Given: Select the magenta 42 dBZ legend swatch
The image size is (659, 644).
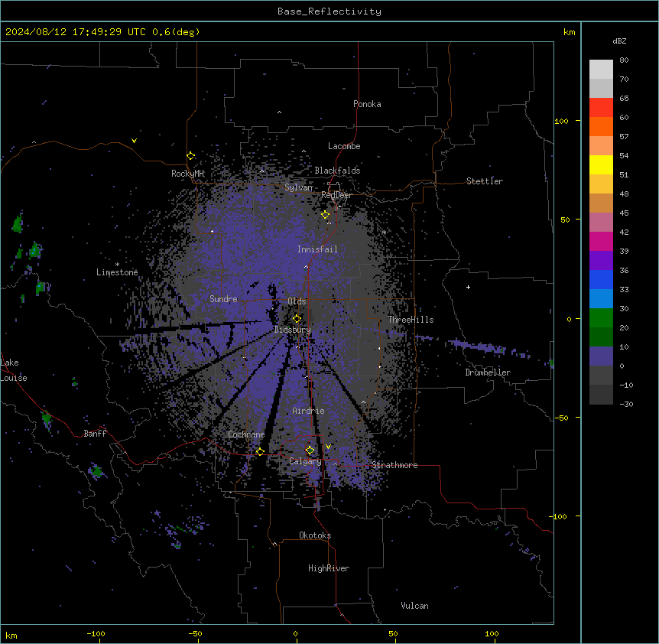Looking at the screenshot, I should coord(601,241).
